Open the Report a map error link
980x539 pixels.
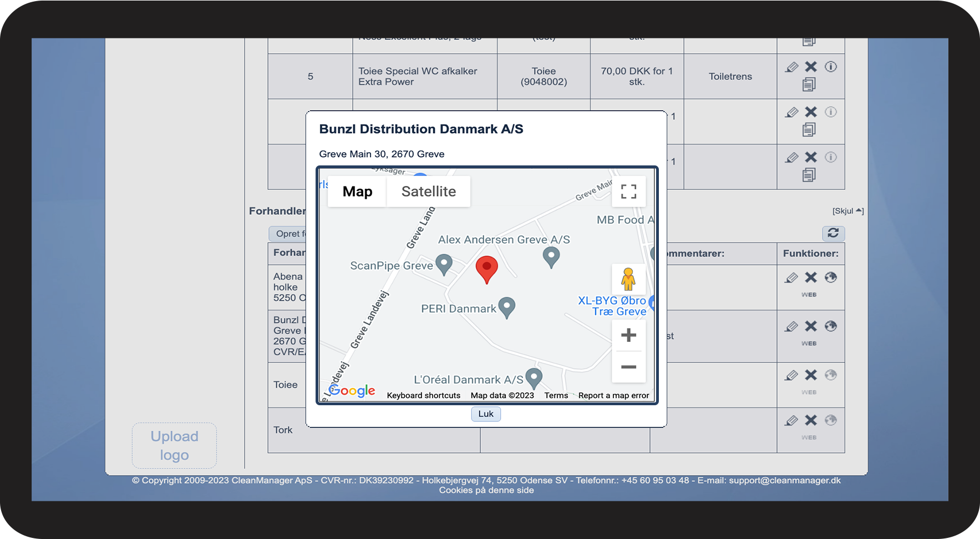(x=613, y=395)
